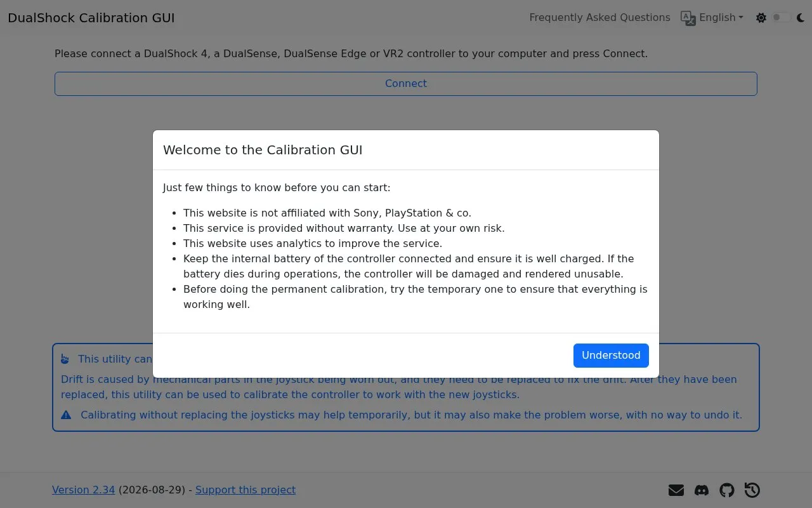Click 'Just few things to know' text
812x508 pixels.
(277, 188)
